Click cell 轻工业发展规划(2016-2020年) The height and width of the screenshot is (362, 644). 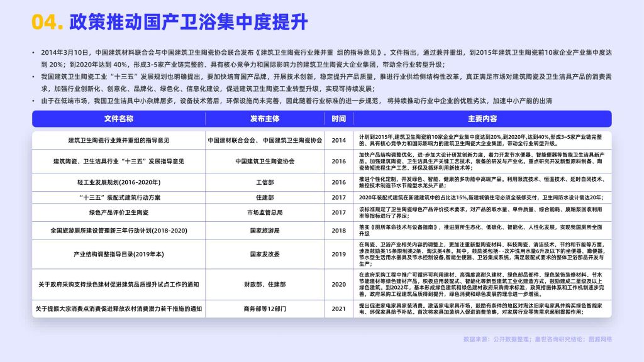(119, 182)
